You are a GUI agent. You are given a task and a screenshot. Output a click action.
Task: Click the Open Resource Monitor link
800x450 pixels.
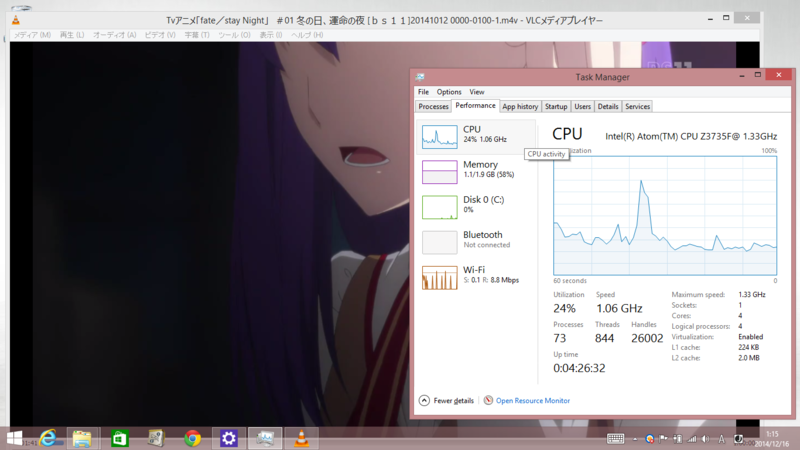coord(533,401)
